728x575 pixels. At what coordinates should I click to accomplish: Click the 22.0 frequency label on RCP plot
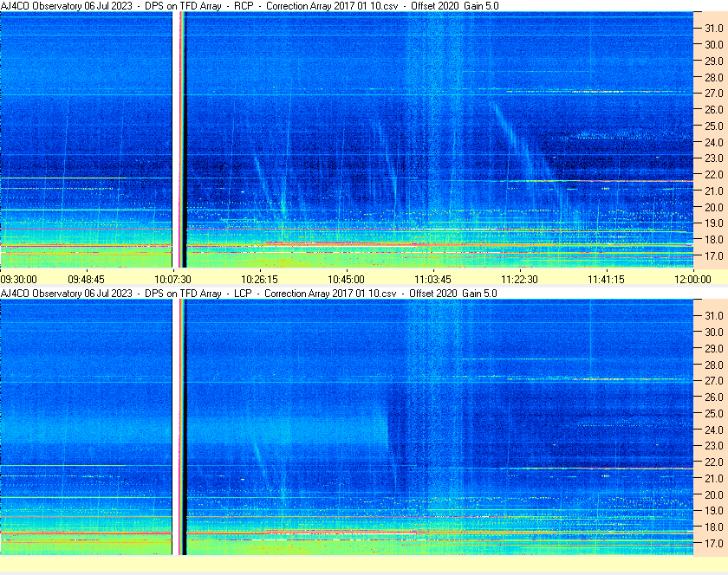[x=714, y=175]
